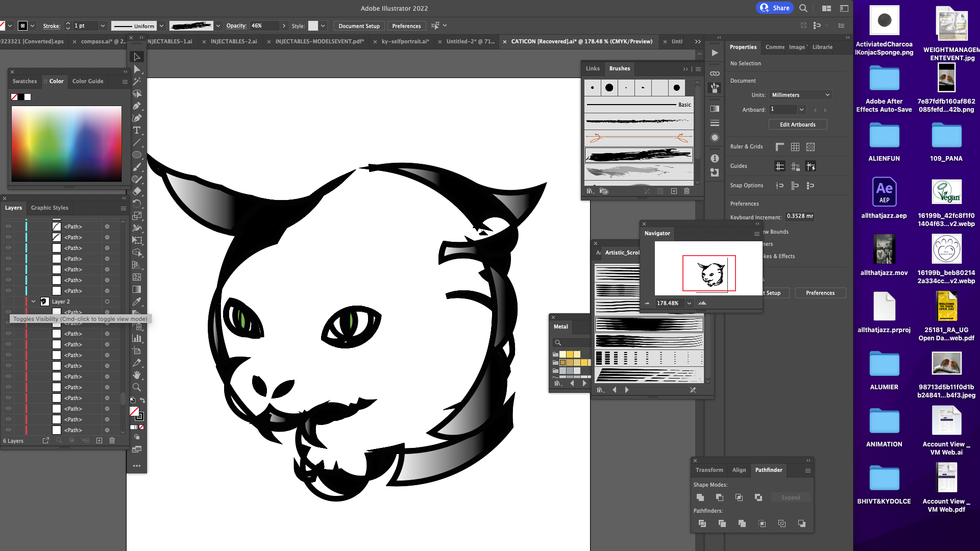Open the Uniform stroke profile dropdown

[161, 26]
